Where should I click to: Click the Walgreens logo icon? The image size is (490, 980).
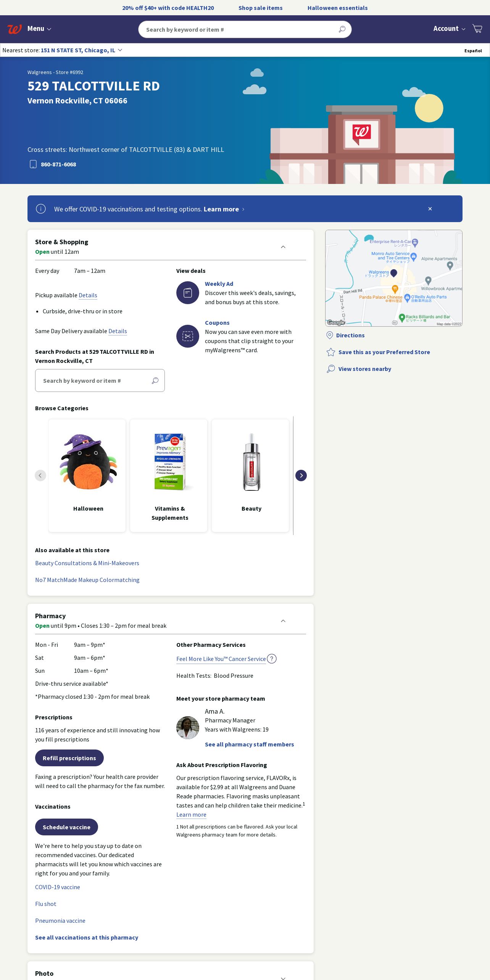coord(15,29)
